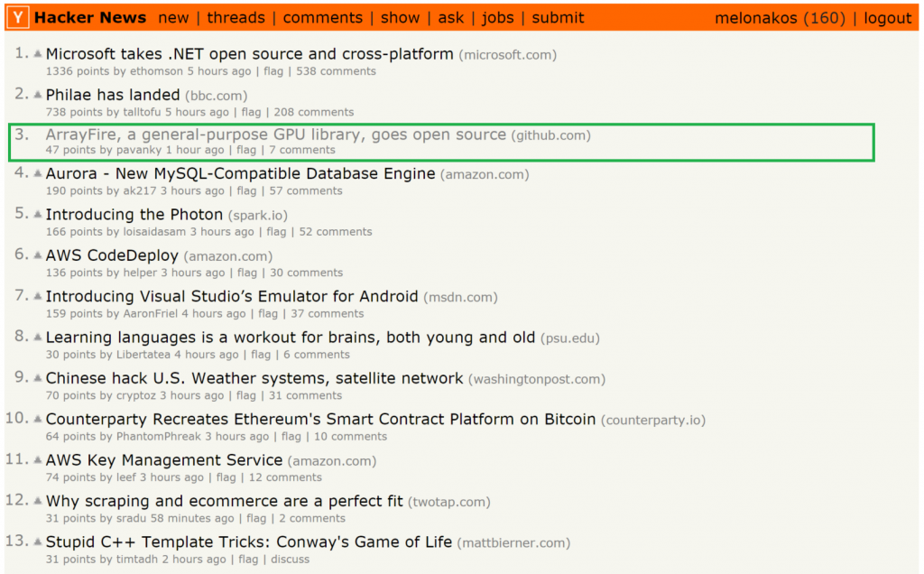Upvote the Microsoft .NET open source story

[x=38, y=54]
